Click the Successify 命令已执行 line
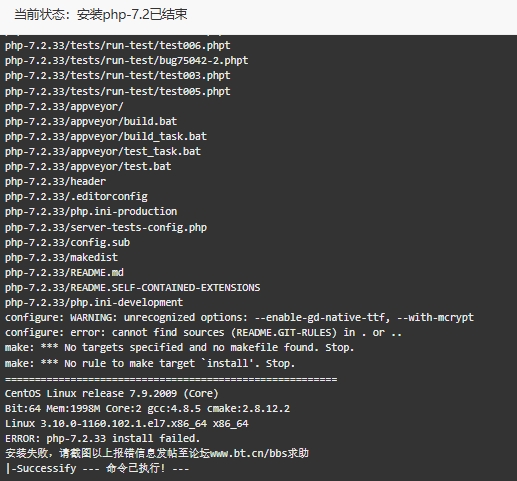Image resolution: width=517 pixels, height=481 pixels. click(97, 468)
